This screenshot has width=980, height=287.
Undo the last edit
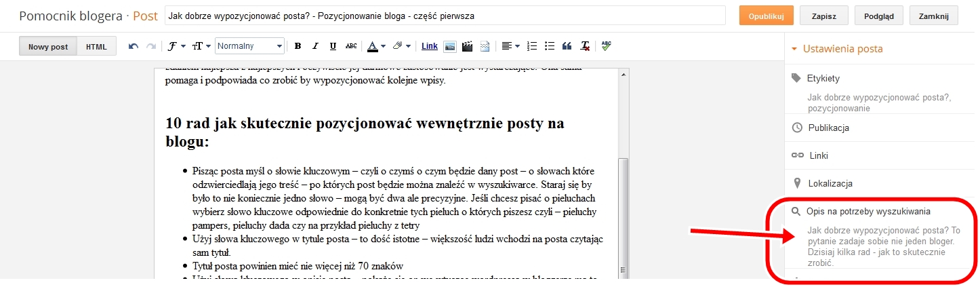click(x=134, y=47)
